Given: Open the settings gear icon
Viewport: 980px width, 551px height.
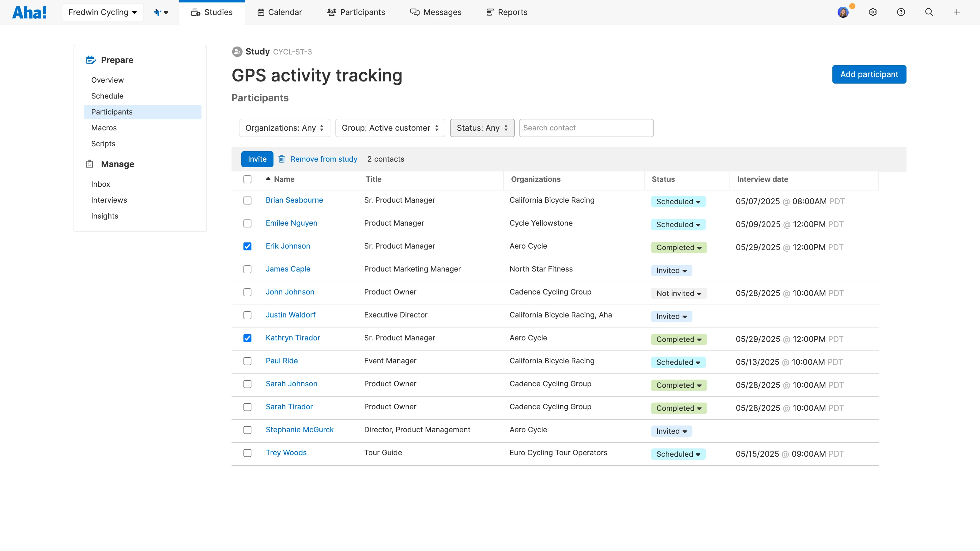Looking at the screenshot, I should (x=873, y=12).
